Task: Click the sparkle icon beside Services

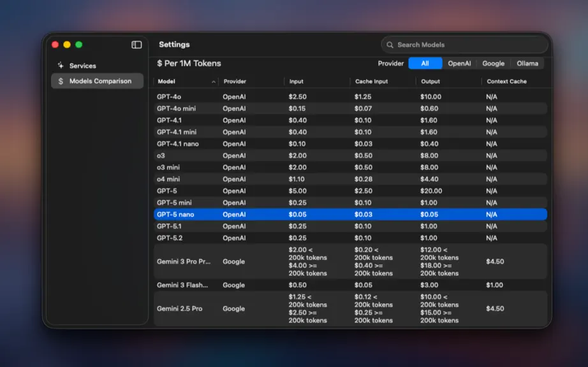Action: (x=61, y=66)
